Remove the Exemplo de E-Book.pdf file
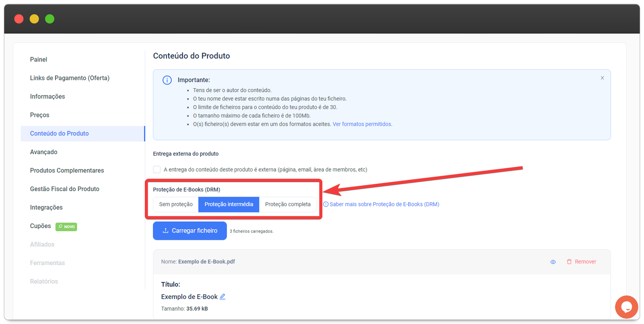This screenshot has height=324, width=644. click(581, 262)
